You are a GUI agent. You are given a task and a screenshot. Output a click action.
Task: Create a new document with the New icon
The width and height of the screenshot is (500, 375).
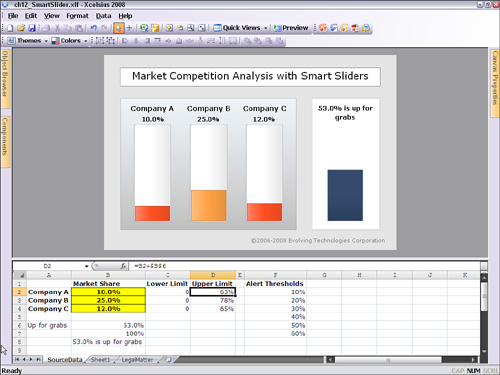pyautogui.click(x=10, y=28)
